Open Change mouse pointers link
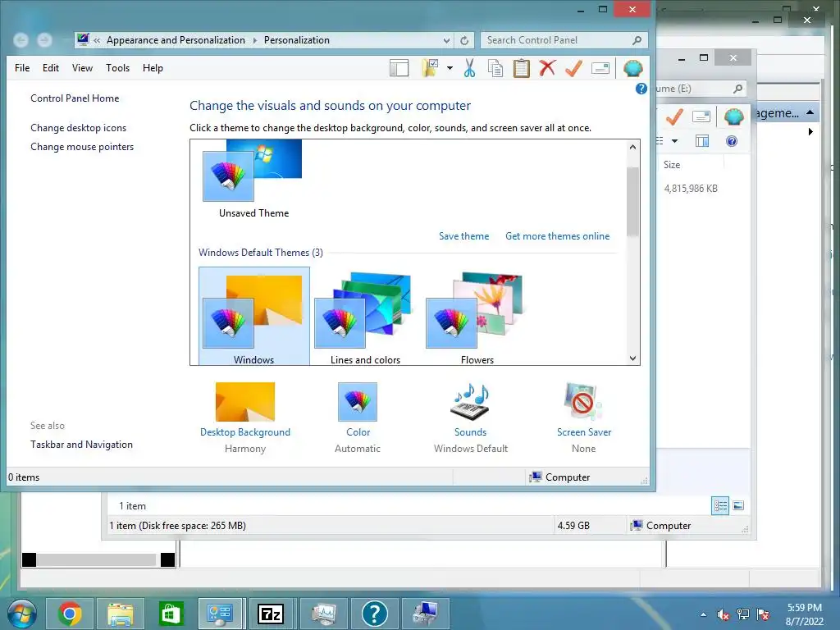The image size is (840, 630). point(82,146)
